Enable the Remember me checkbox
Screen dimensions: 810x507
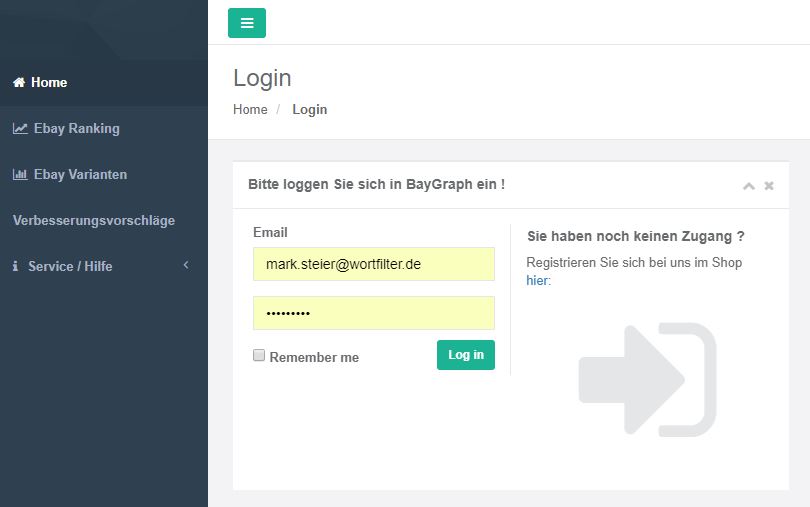259,355
